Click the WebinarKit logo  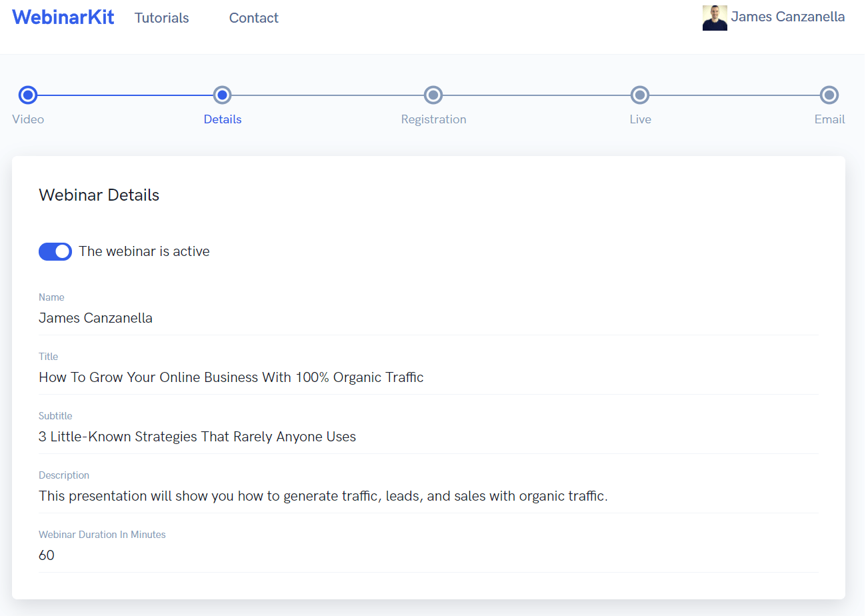point(63,17)
